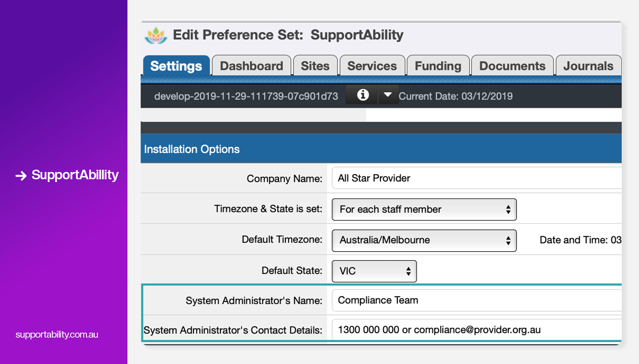Open the Timezone & State is set dropdown
The height and width of the screenshot is (364, 639).
(424, 209)
